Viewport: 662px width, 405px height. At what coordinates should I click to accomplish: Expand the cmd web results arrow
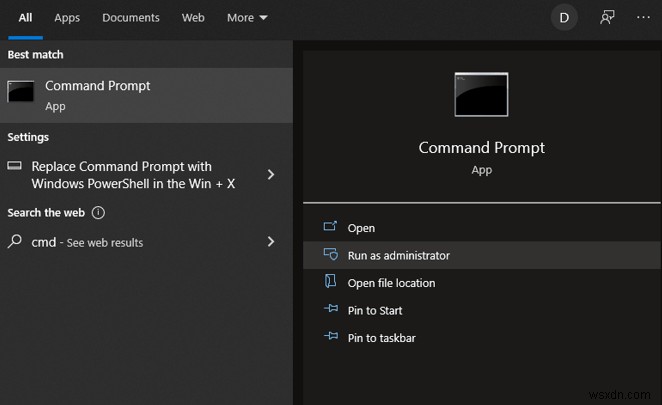pos(270,242)
